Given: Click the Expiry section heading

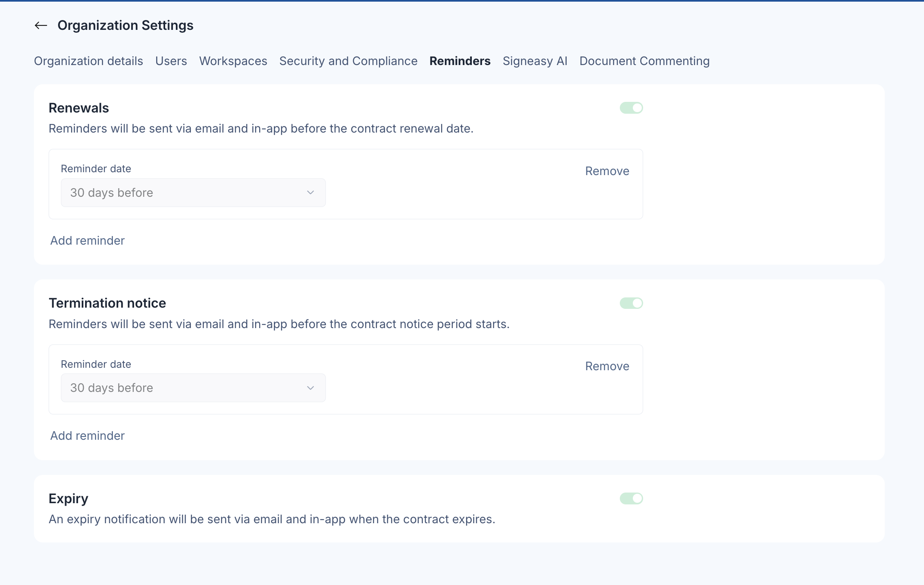Looking at the screenshot, I should pyautogui.click(x=69, y=499).
